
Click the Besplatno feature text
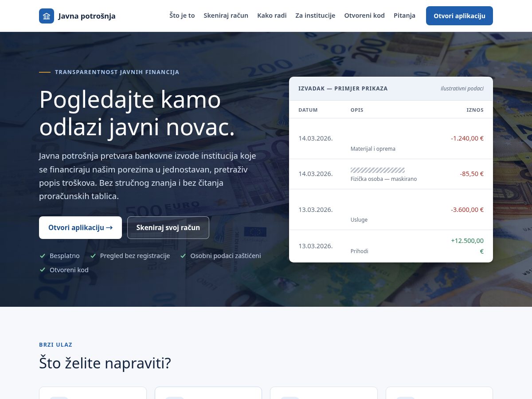pyautogui.click(x=65, y=256)
